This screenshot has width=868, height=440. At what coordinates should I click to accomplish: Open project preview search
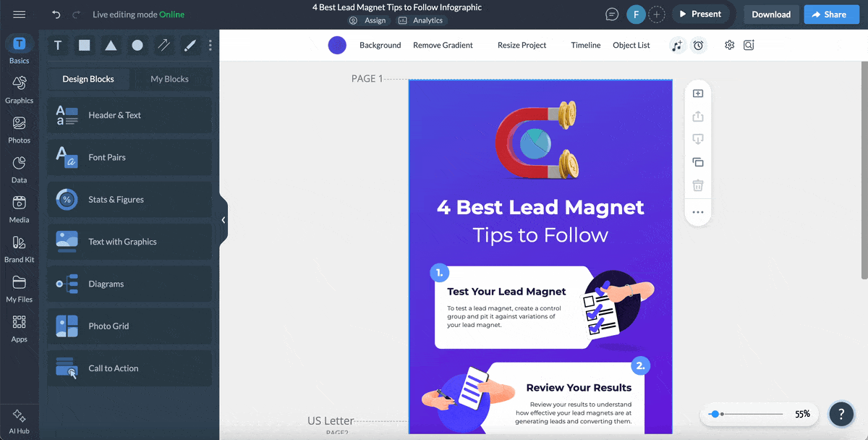[749, 45]
